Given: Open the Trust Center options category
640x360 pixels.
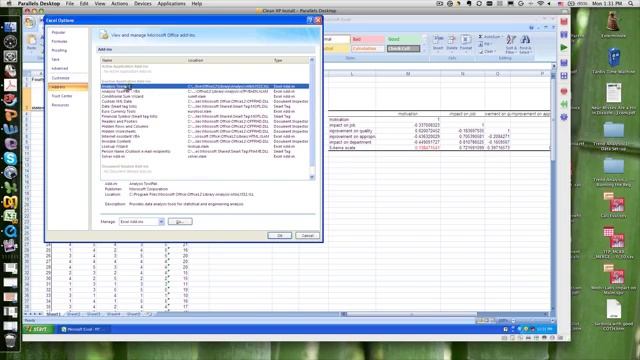Looking at the screenshot, I should pyautogui.click(x=62, y=96).
